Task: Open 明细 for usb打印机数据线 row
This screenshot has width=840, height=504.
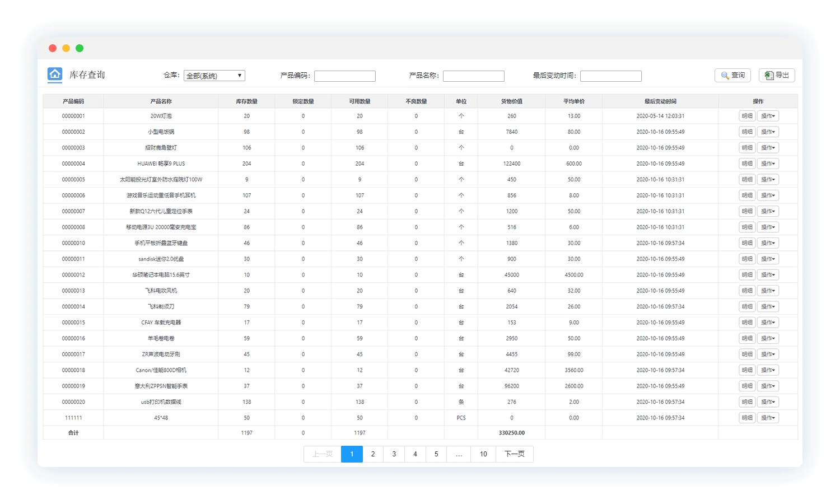Action: click(x=747, y=402)
